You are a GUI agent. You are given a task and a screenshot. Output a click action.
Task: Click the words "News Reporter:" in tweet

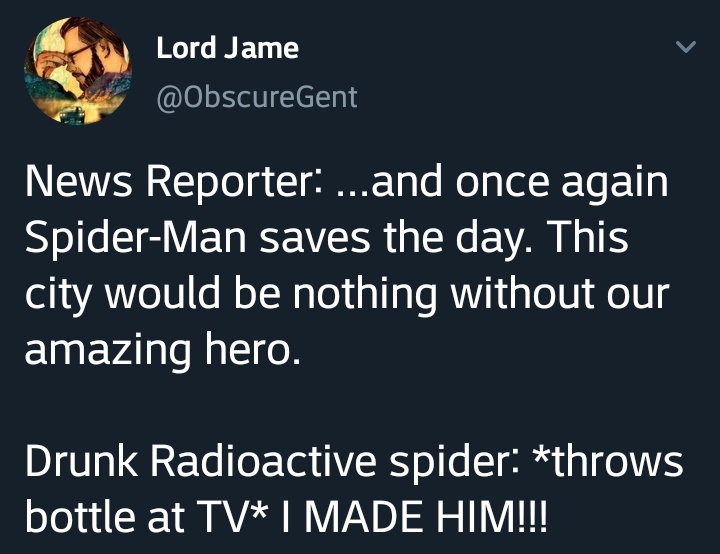[175, 183]
